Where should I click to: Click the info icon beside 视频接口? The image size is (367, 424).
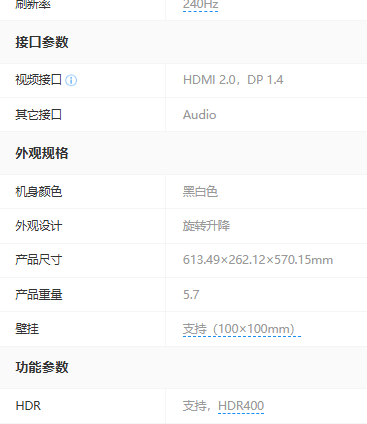[x=71, y=80]
